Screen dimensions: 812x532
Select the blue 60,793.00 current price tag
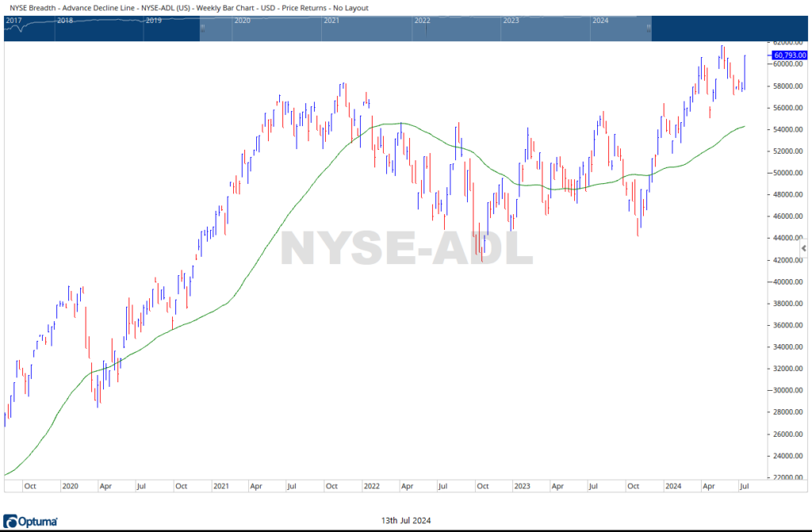pyautogui.click(x=787, y=55)
